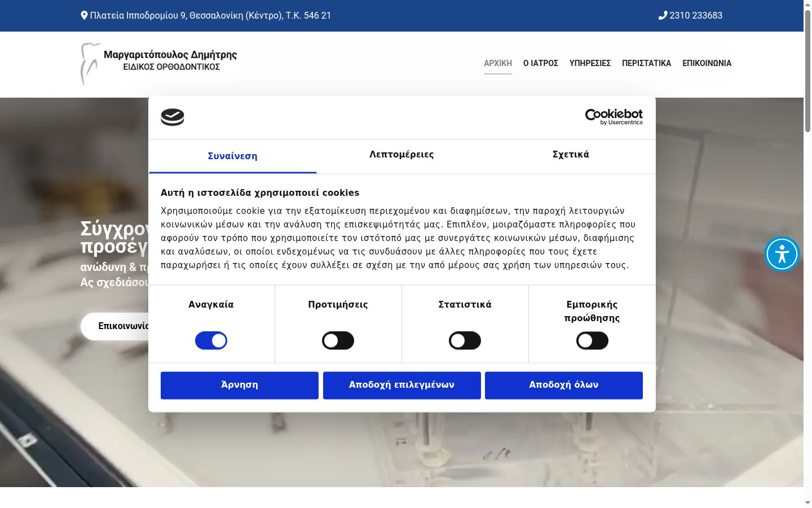Screen dimensions: 812x508
Task: Click the address Πλατεία Ιπποδρομίου 9 text
Action: pos(210,15)
